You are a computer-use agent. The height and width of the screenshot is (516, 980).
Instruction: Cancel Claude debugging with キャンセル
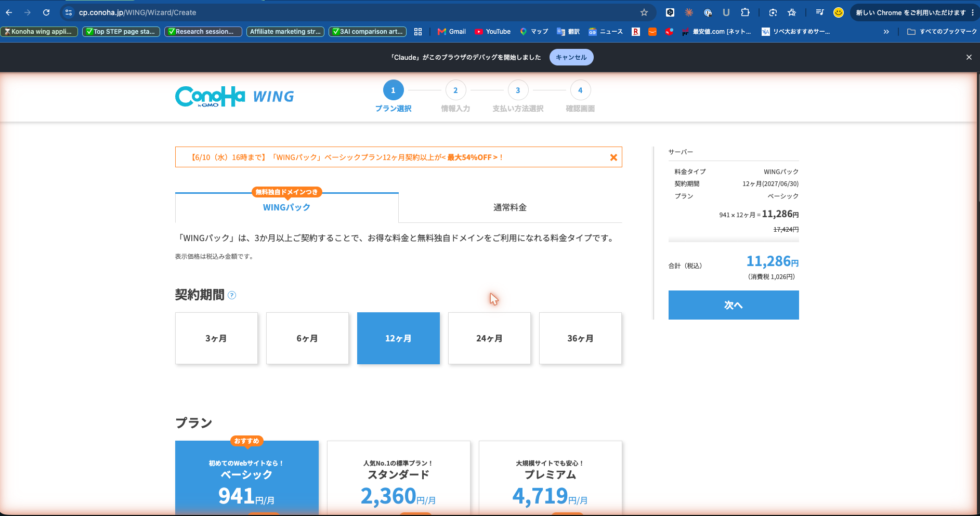click(571, 57)
